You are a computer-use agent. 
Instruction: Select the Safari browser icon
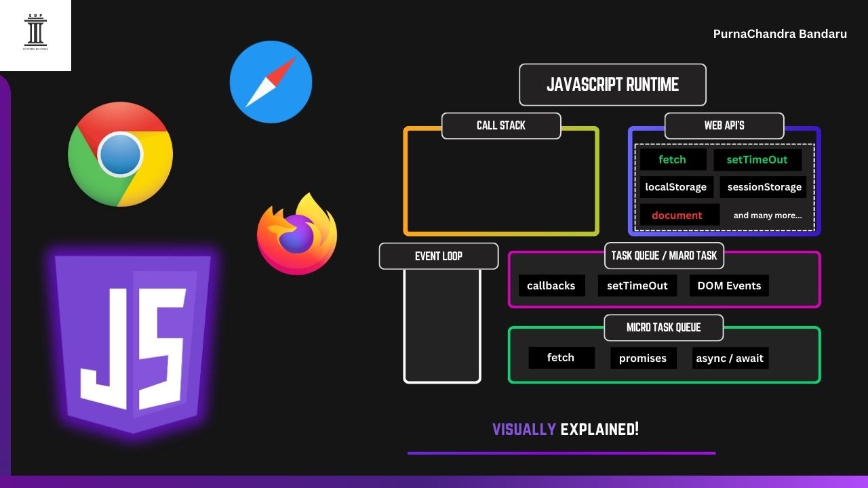(271, 82)
